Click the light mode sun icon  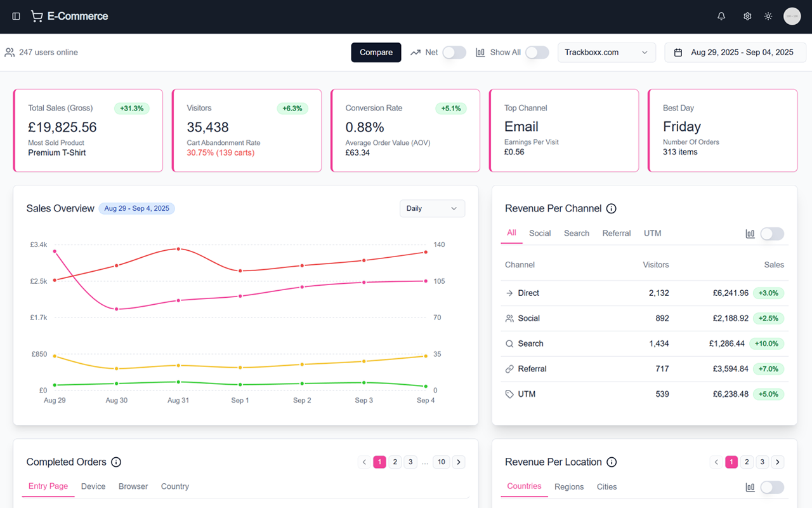768,16
